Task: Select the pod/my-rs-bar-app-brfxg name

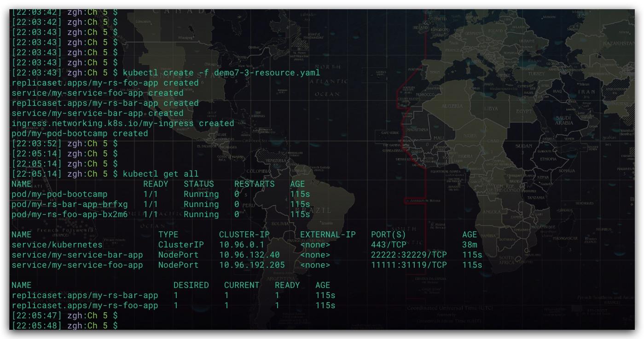Action: click(70, 204)
